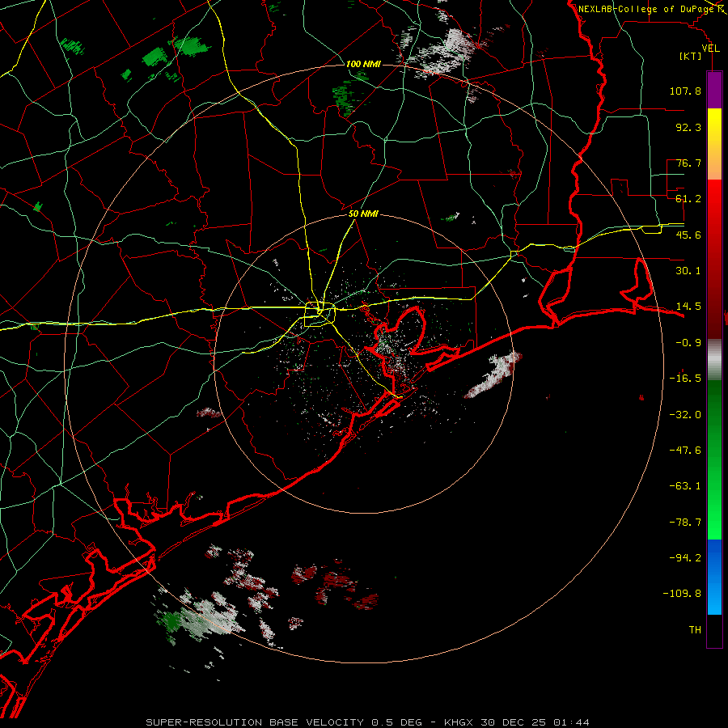Click the [KT] units label

[691, 56]
